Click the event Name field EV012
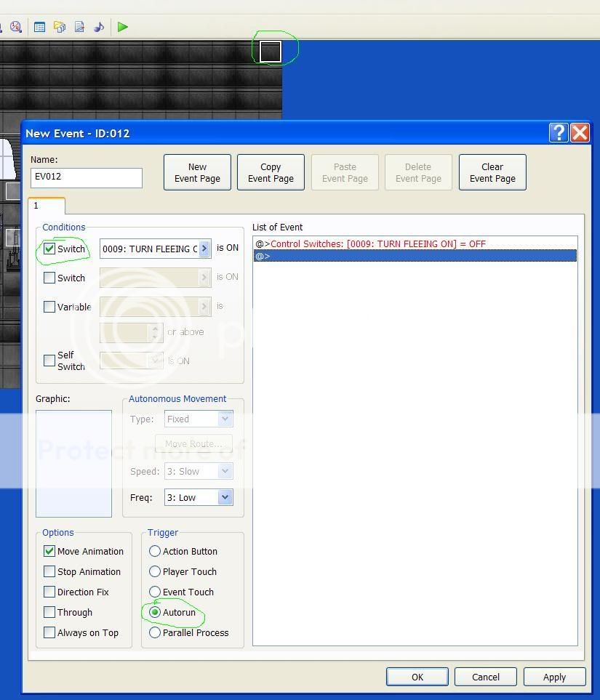Screen dimensions: 600x700 87,177
